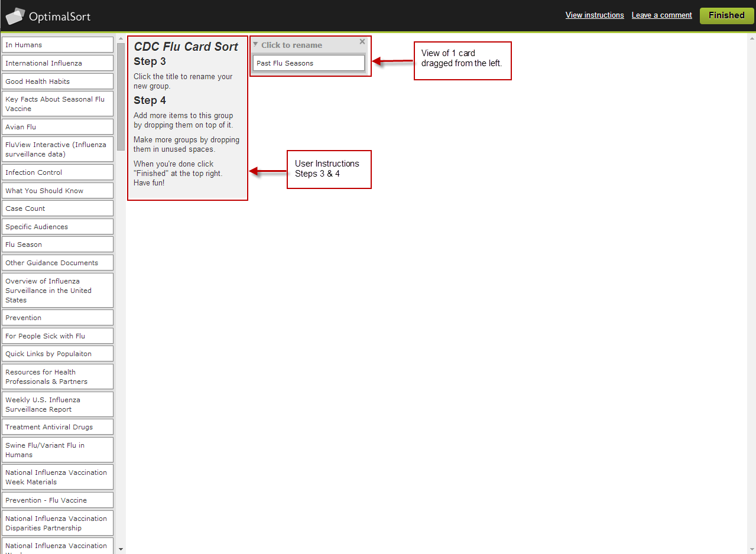The height and width of the screenshot is (554, 756).
Task: Select the 'In Humans' card
Action: (x=57, y=45)
